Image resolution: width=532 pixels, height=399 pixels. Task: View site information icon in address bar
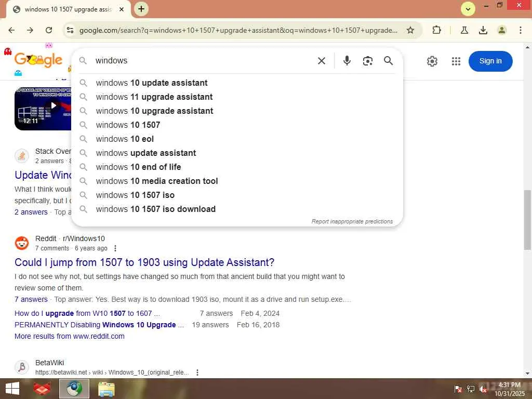[x=70, y=30]
